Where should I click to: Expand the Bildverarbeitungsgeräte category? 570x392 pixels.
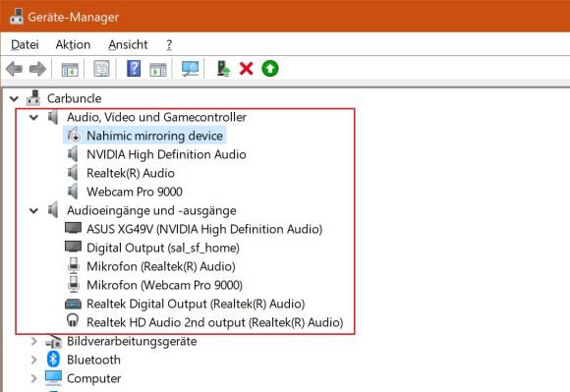pyautogui.click(x=33, y=341)
